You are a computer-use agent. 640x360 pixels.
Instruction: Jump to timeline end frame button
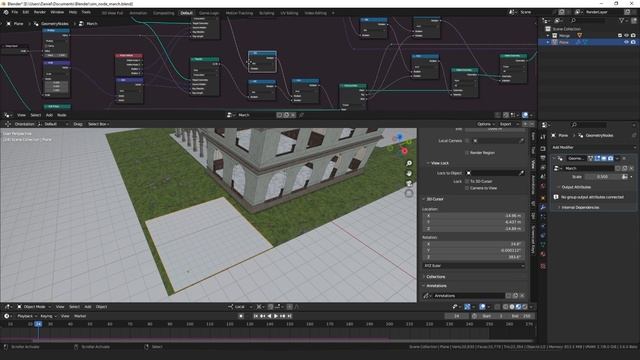pyautogui.click(x=289, y=316)
